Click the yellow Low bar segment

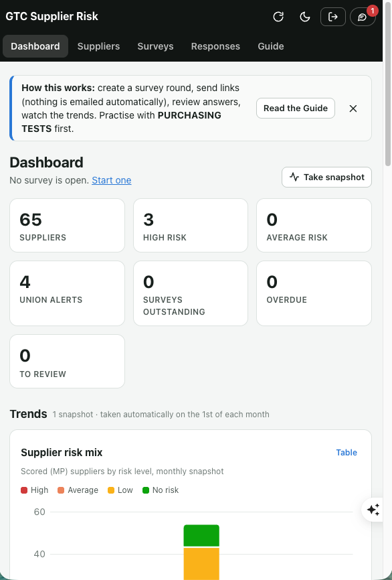pos(201,564)
